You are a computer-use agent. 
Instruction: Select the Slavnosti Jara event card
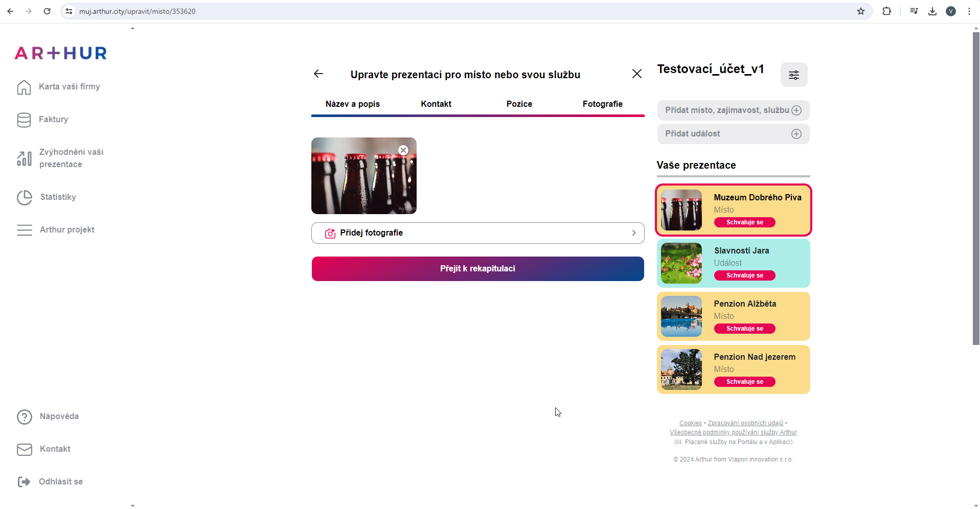point(733,263)
